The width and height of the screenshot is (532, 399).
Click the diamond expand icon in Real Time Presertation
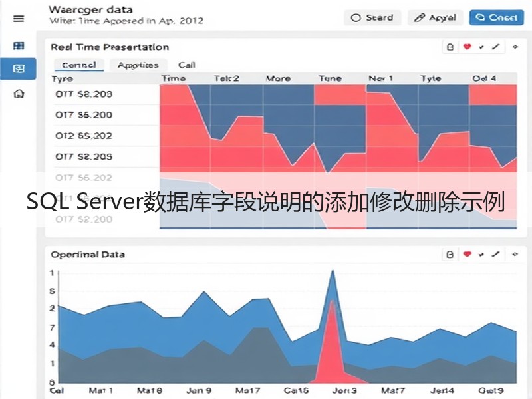pos(515,47)
